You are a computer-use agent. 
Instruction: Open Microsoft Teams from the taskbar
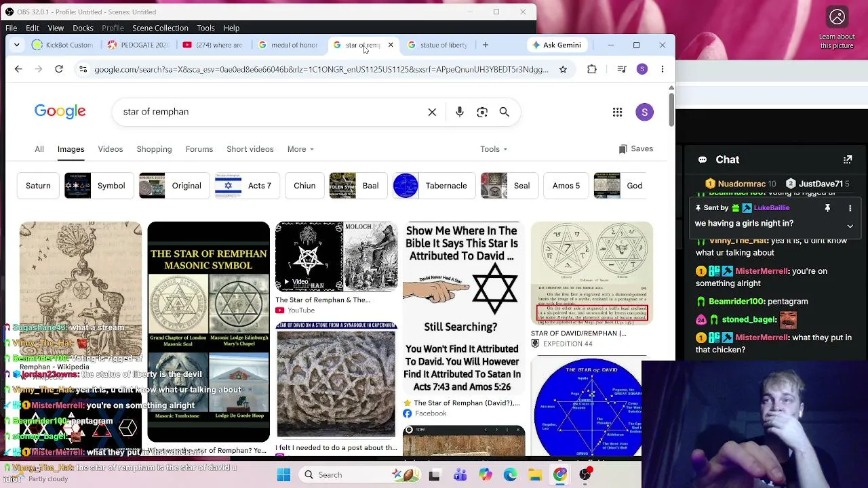[460, 475]
